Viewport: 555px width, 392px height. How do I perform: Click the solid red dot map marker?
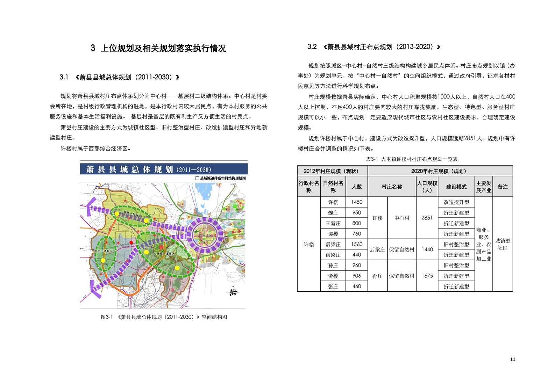(131, 242)
